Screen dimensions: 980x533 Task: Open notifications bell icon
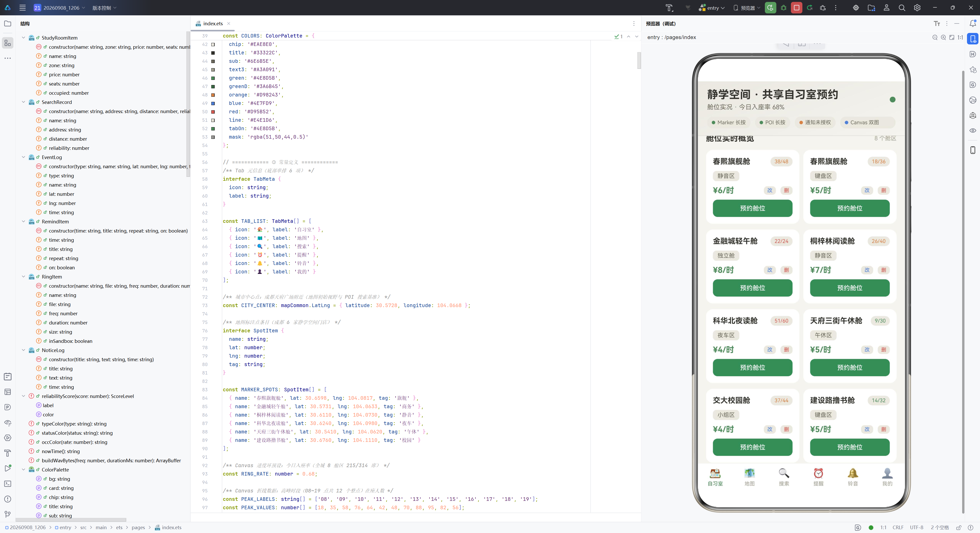(972, 23)
